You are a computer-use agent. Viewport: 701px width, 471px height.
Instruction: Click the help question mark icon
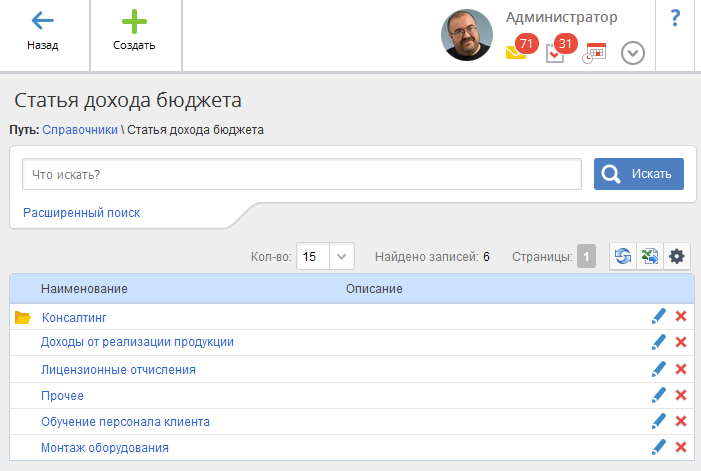(675, 18)
